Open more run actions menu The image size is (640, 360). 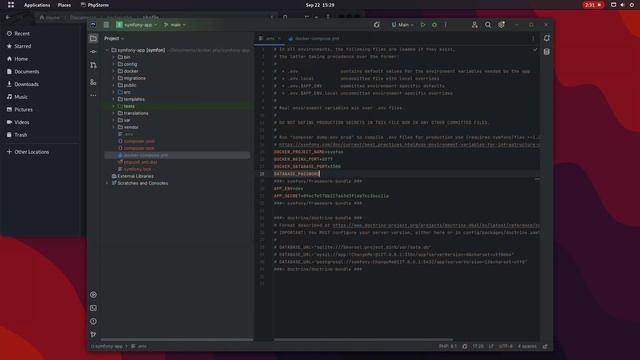tap(446, 25)
